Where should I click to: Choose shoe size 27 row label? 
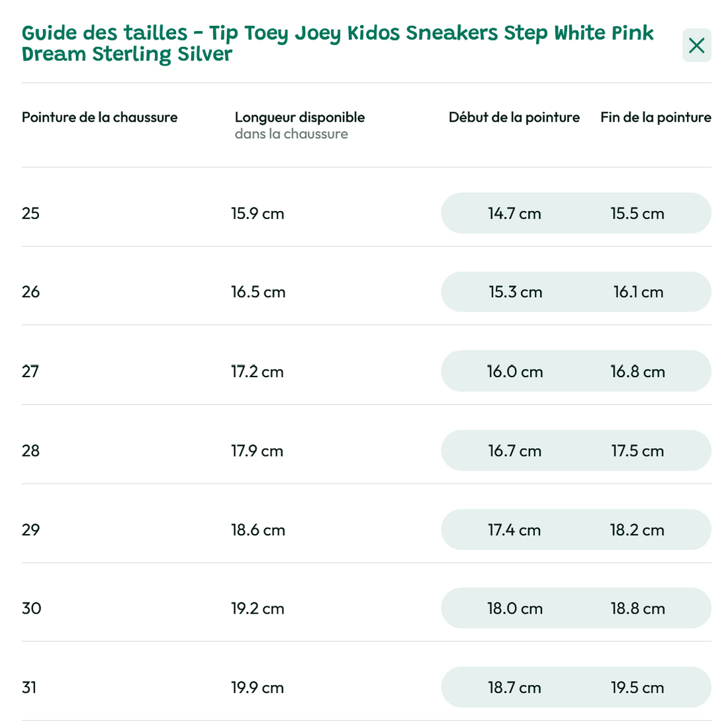(x=30, y=371)
